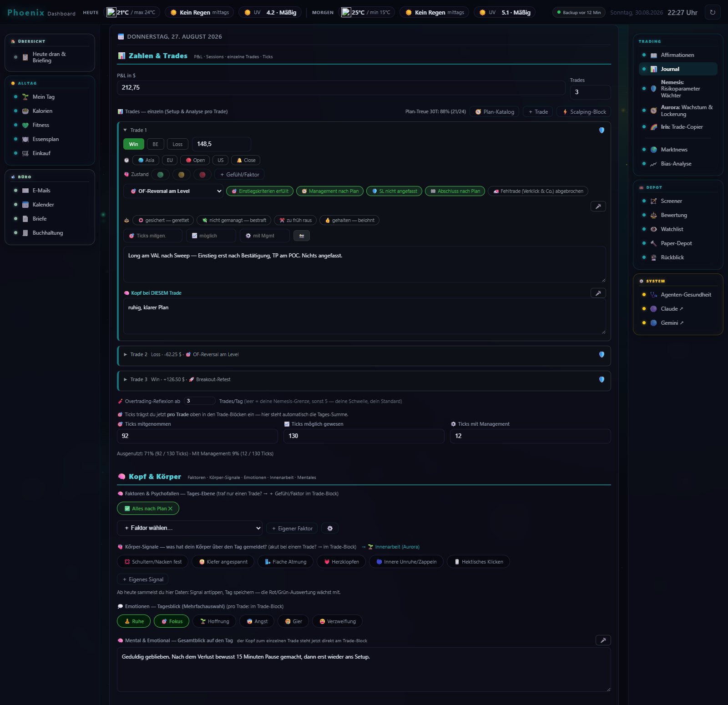Open the wrench tool beside Fehltrade chip
The height and width of the screenshot is (705, 728).
[x=598, y=206]
